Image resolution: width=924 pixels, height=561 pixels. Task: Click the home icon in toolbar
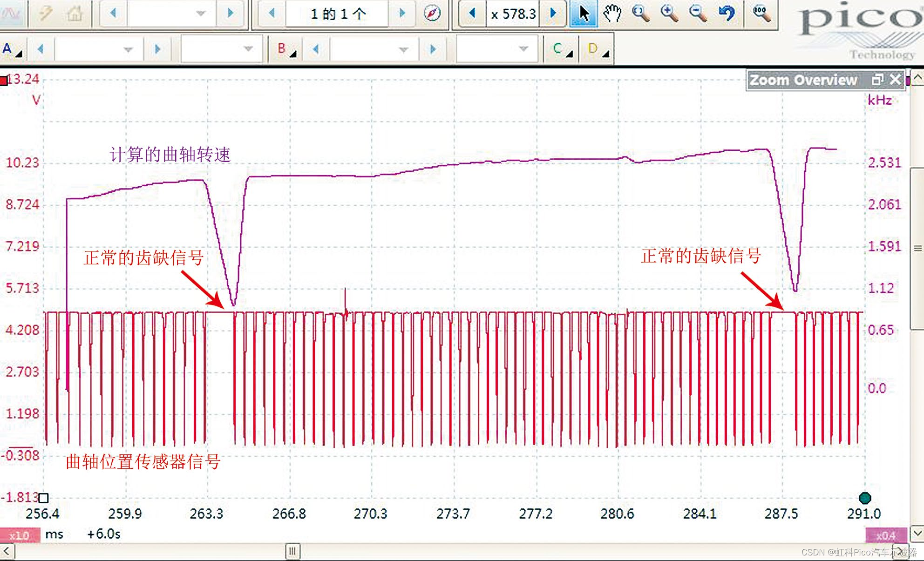[75, 14]
